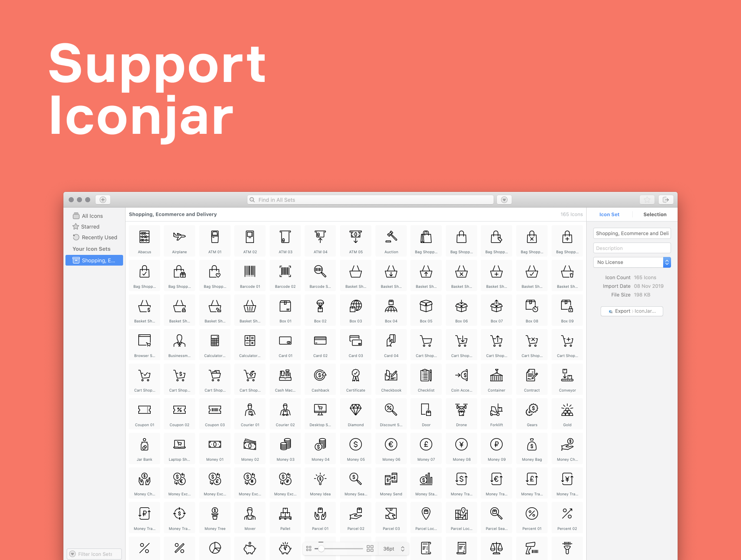This screenshot has height=560, width=741.
Task: Select the Certificate icon
Action: click(x=356, y=376)
